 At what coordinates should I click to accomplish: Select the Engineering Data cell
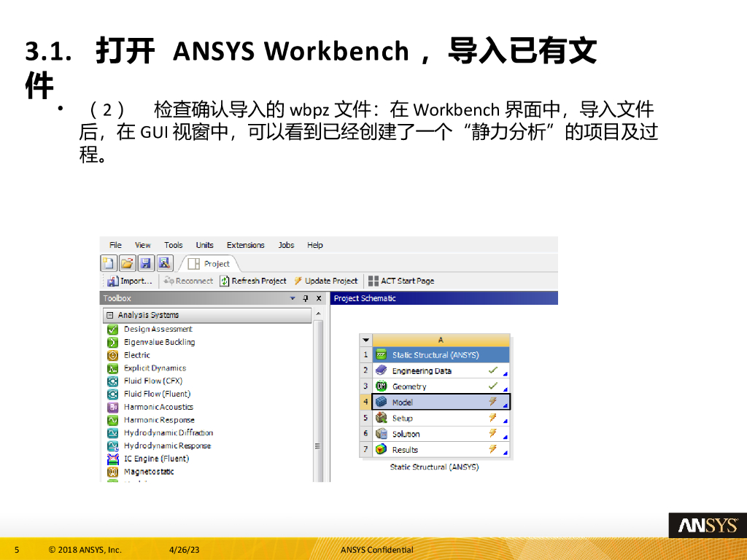click(x=441, y=370)
